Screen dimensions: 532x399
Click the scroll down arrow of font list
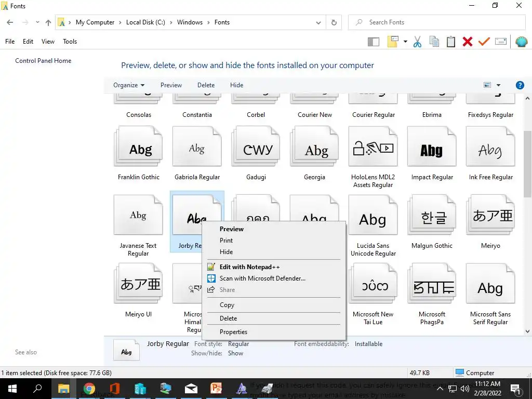527,331
